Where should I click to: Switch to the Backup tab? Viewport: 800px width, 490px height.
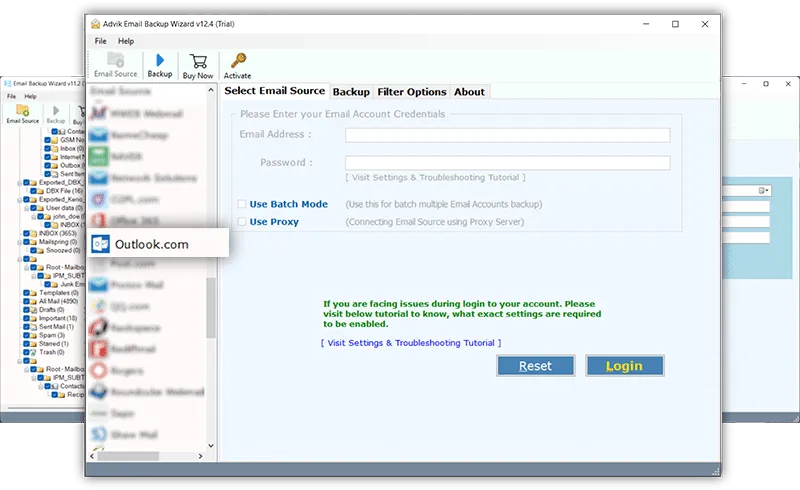click(351, 92)
